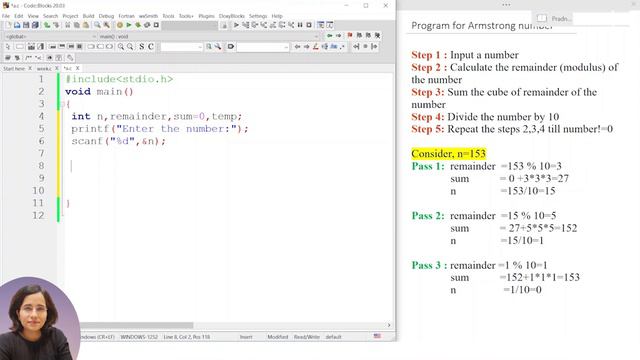Click the blank editor line 8
This screenshot has height=360, width=640.
coord(229,166)
